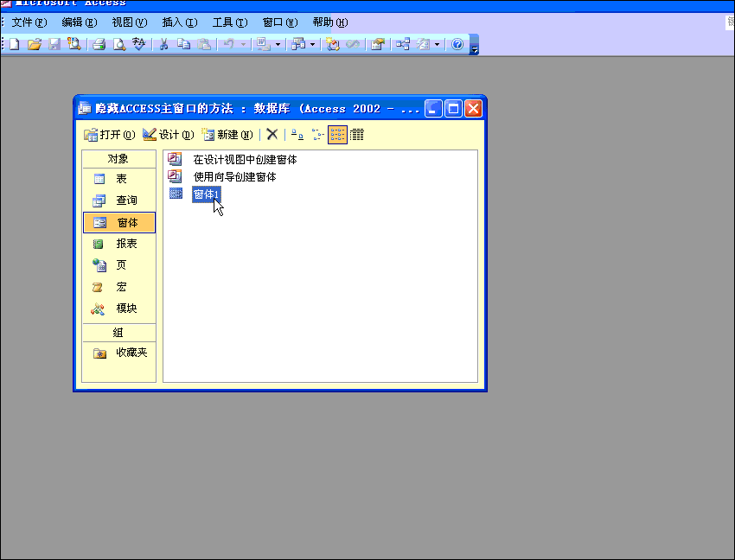Close the database window
Viewport: 735px width, 560px height.
click(x=474, y=109)
